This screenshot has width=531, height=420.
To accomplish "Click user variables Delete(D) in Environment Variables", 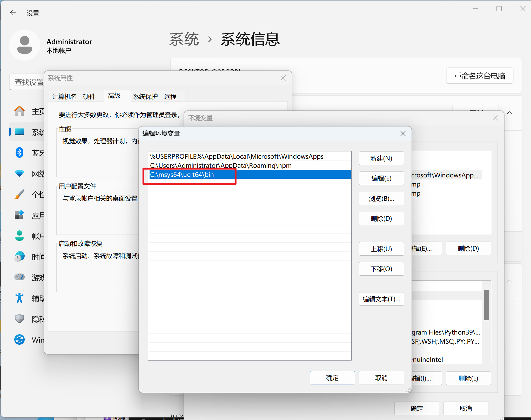I will click(468, 248).
